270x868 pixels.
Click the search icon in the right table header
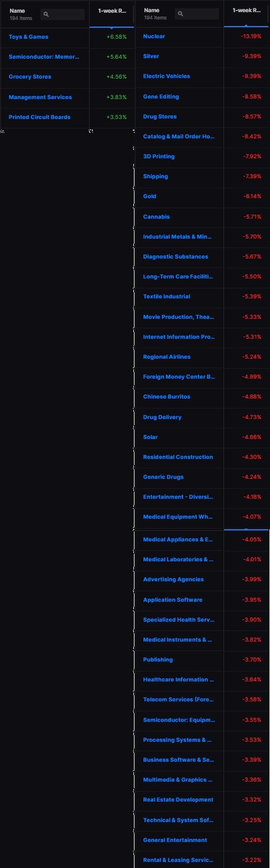180,14
